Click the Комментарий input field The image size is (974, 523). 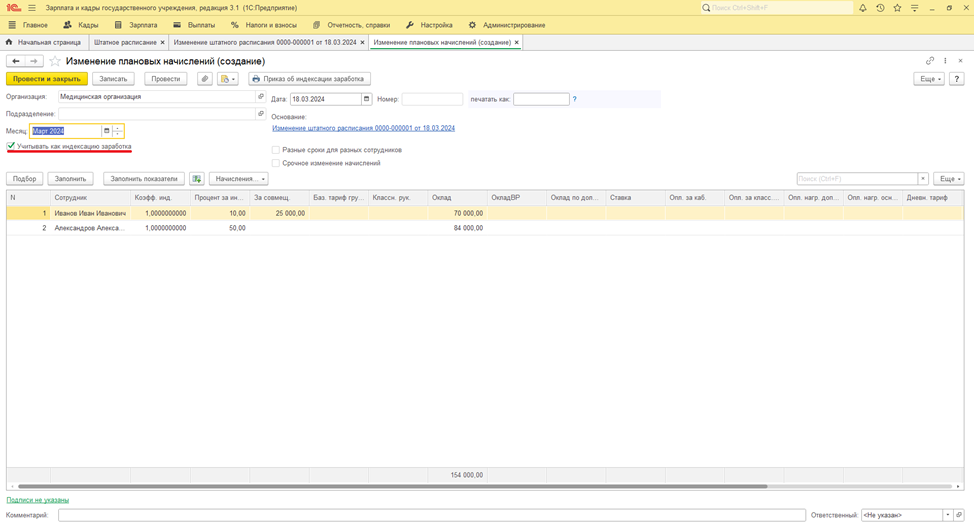432,515
